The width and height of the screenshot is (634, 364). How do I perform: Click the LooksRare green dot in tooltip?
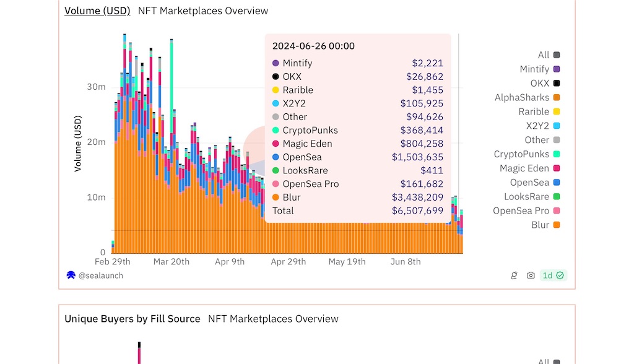[x=276, y=171]
